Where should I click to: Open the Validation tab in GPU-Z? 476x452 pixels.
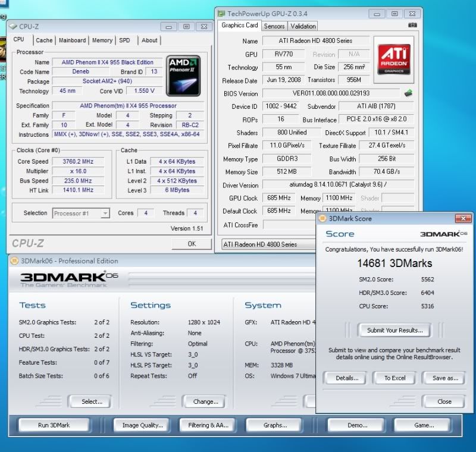coord(303,26)
